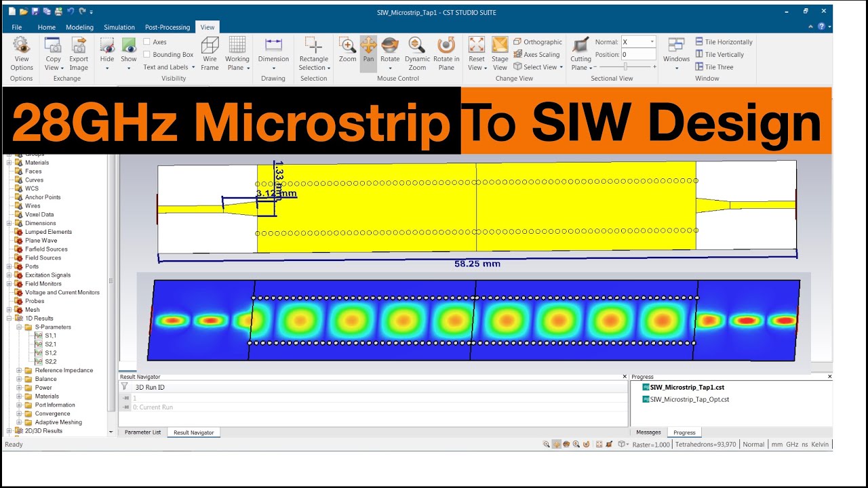
Task: Click the result navigator filter funnel icon
Action: (x=125, y=387)
